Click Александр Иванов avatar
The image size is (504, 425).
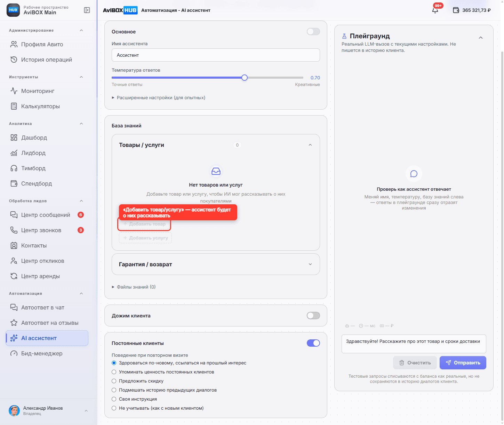point(14,411)
